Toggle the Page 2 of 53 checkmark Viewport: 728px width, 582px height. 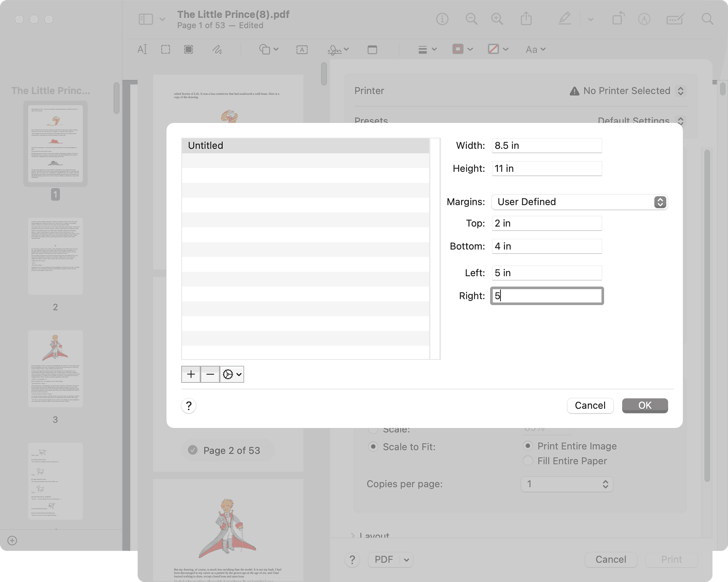(x=193, y=450)
